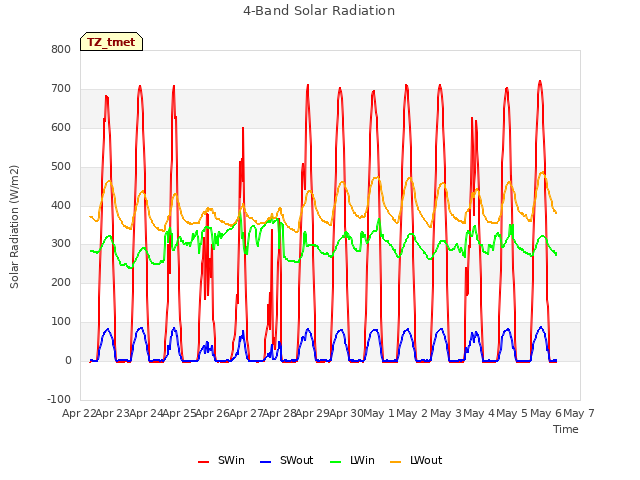Click the May 1 x-axis date label

coord(379,413)
